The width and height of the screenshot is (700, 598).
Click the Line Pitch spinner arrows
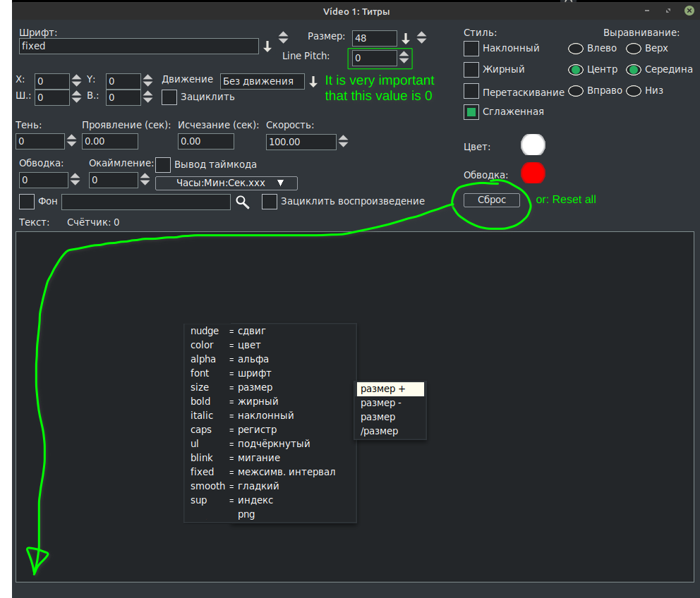(404, 58)
